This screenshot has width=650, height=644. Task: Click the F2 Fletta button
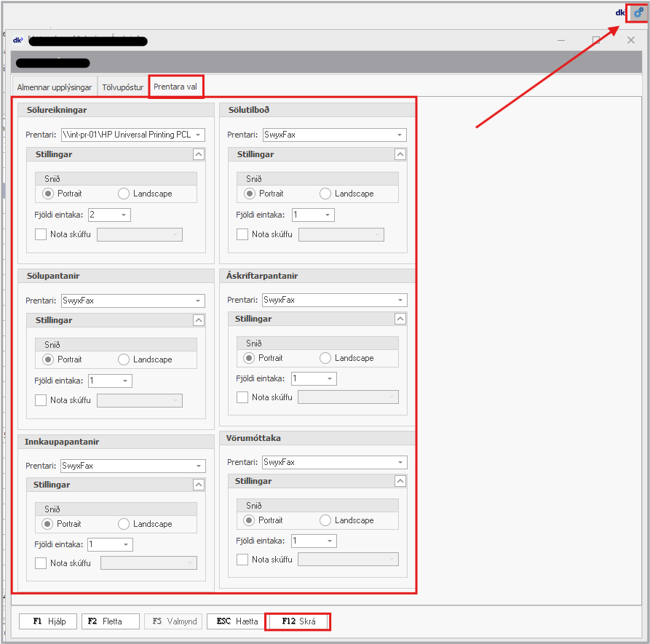click(111, 621)
